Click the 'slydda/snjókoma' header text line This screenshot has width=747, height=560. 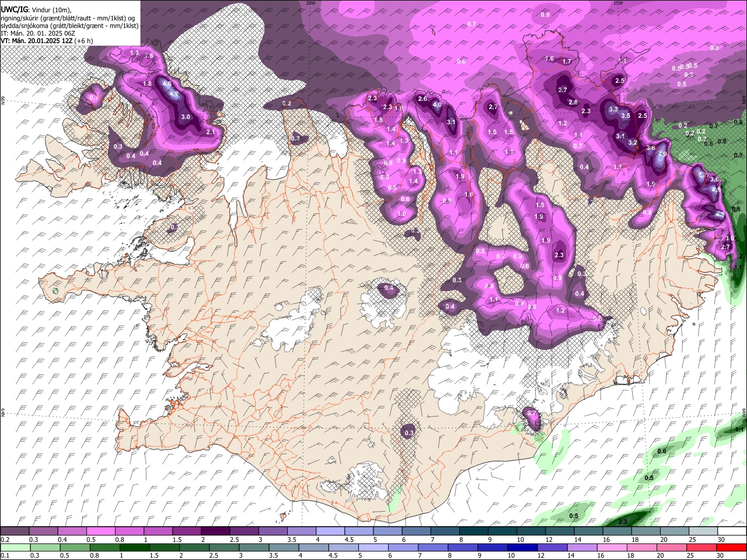pyautogui.click(x=69, y=26)
